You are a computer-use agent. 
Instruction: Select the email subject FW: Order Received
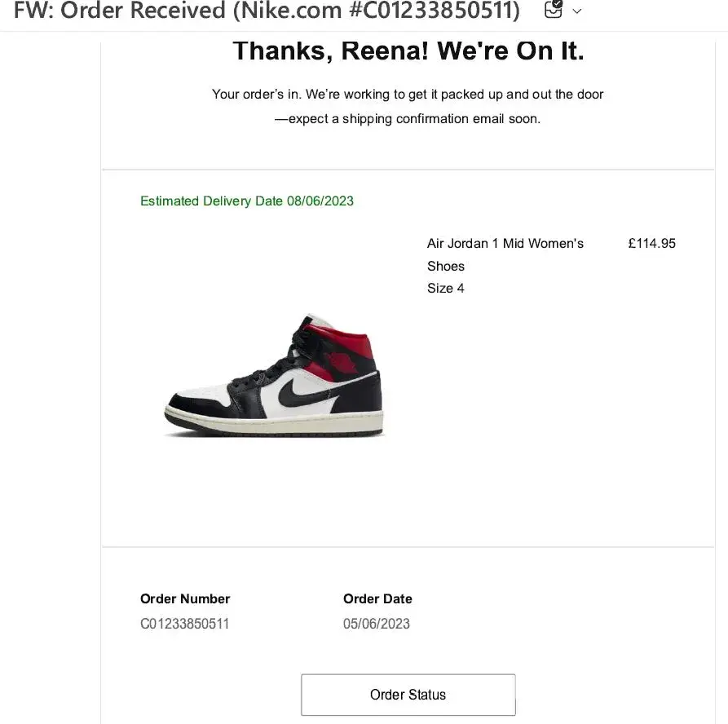(x=267, y=11)
